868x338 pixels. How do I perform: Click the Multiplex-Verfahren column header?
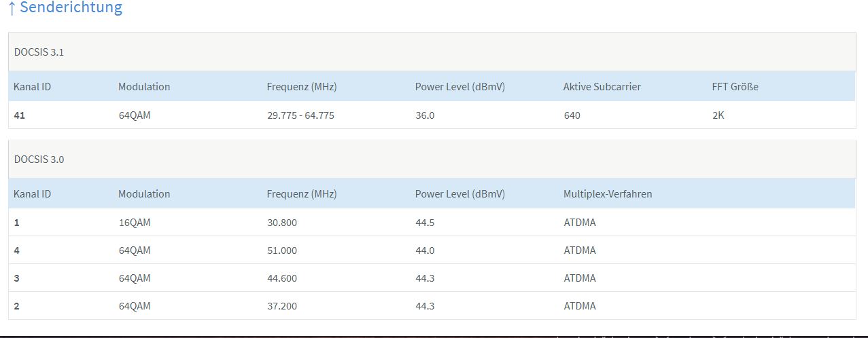tap(608, 194)
